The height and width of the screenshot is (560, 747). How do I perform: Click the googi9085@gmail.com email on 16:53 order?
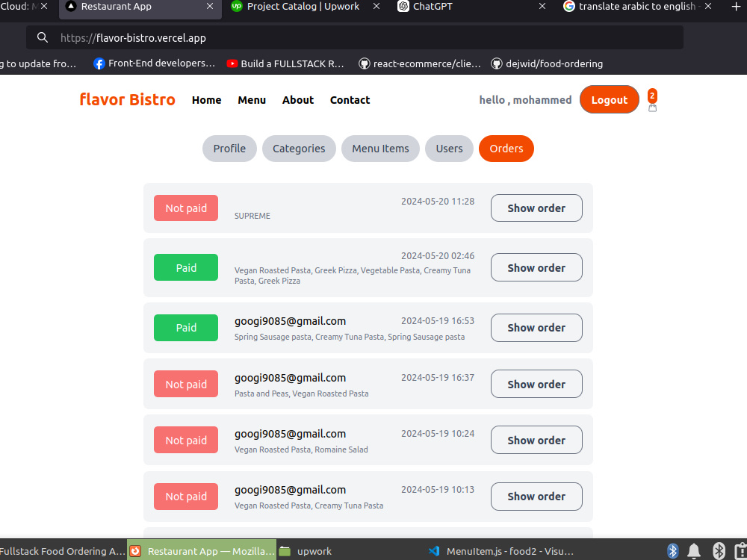click(x=290, y=321)
